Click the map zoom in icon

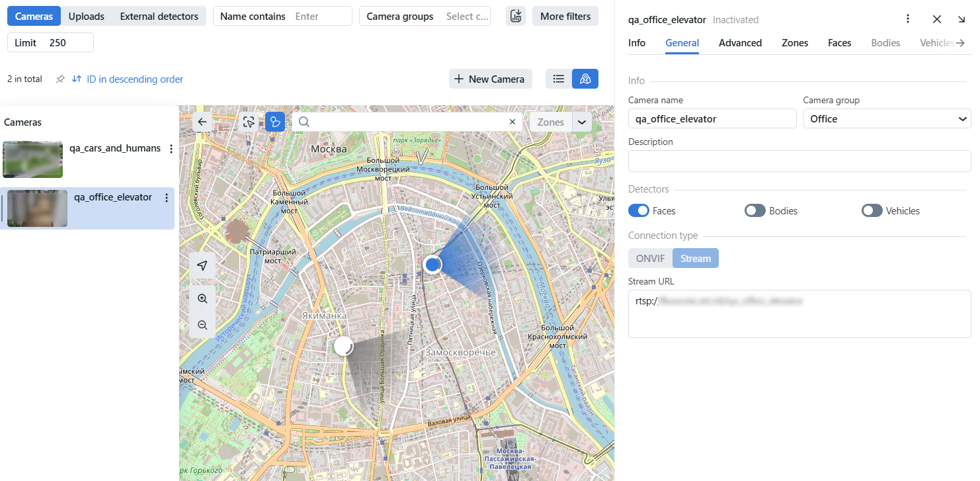tap(202, 298)
